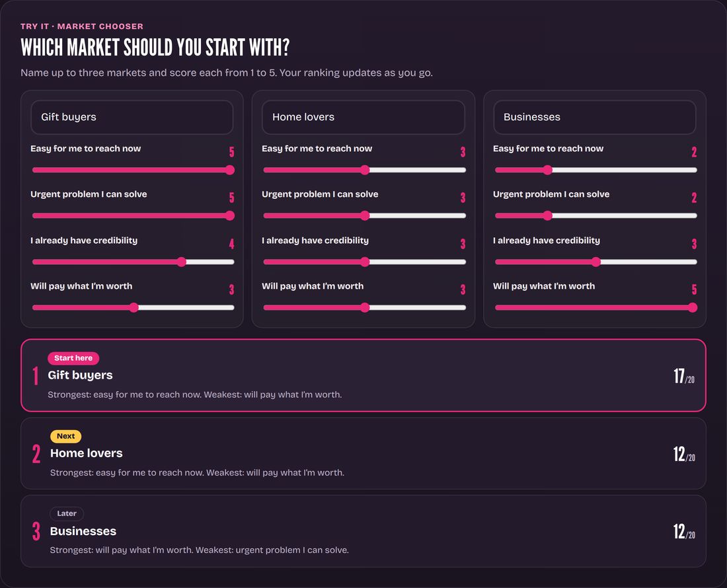Click the Later badge
Viewport: 727px width, 588px height.
[67, 514]
